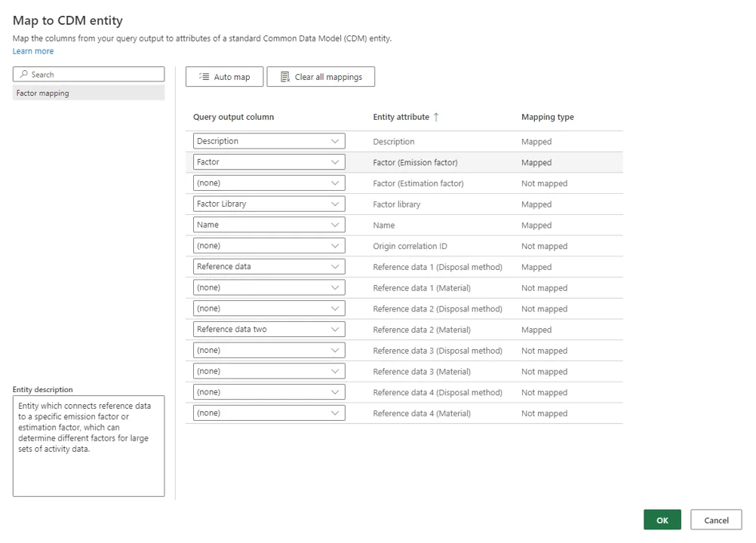
Task: Click the Mapping type column header
Action: click(548, 117)
